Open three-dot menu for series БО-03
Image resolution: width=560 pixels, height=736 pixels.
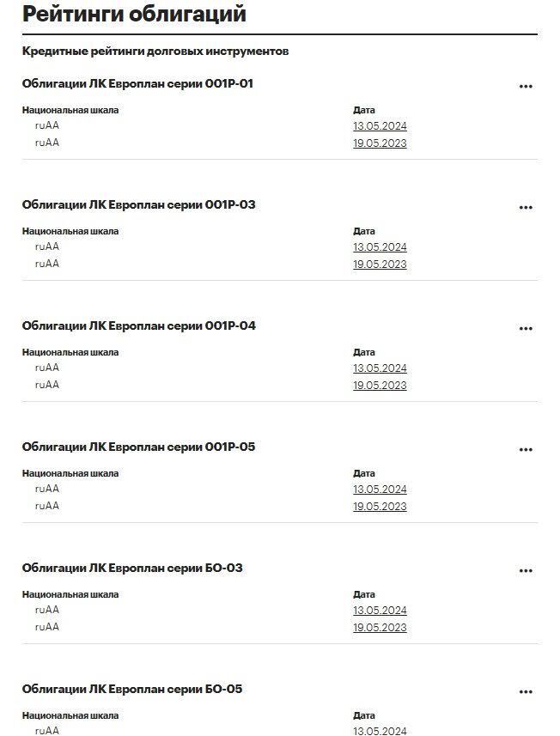[526, 571]
